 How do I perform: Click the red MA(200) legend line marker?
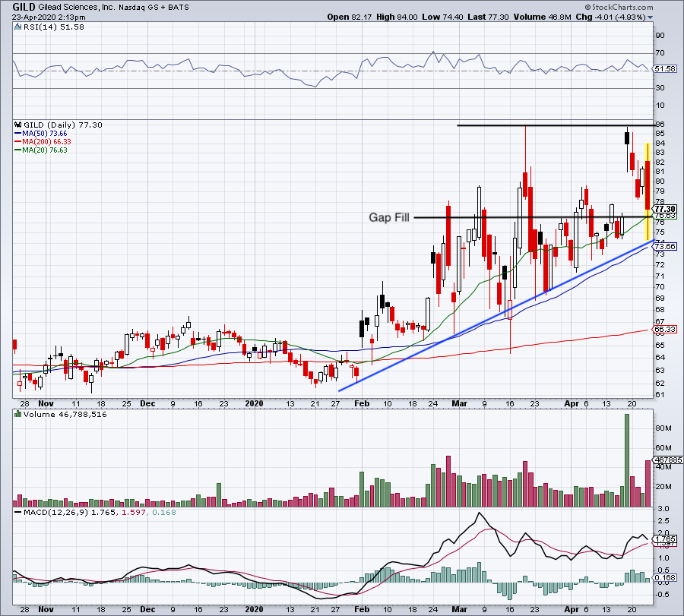coord(18,142)
